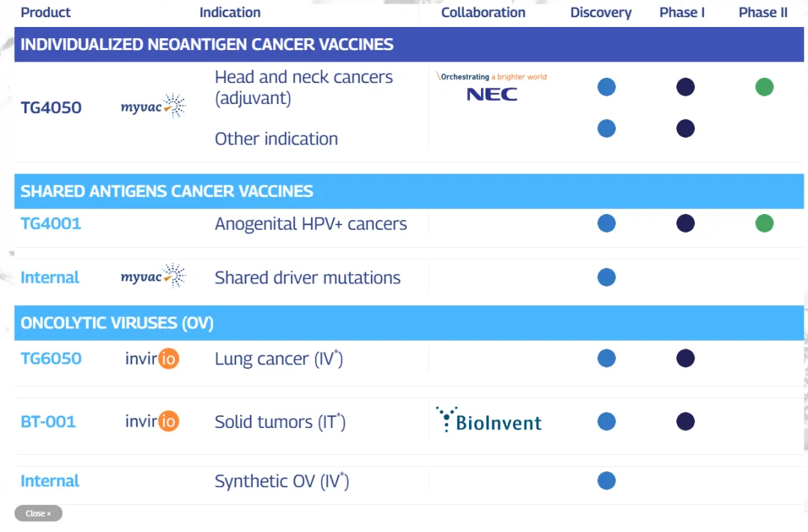Click the Oncolytic Viruses (OV) section header
The width and height of the screenshot is (808, 532).
(x=117, y=323)
